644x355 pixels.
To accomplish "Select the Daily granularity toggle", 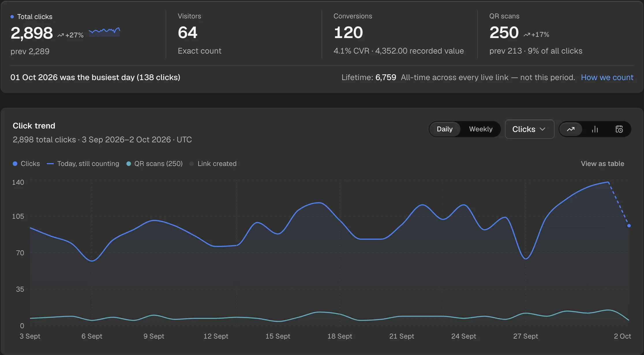I will [445, 129].
